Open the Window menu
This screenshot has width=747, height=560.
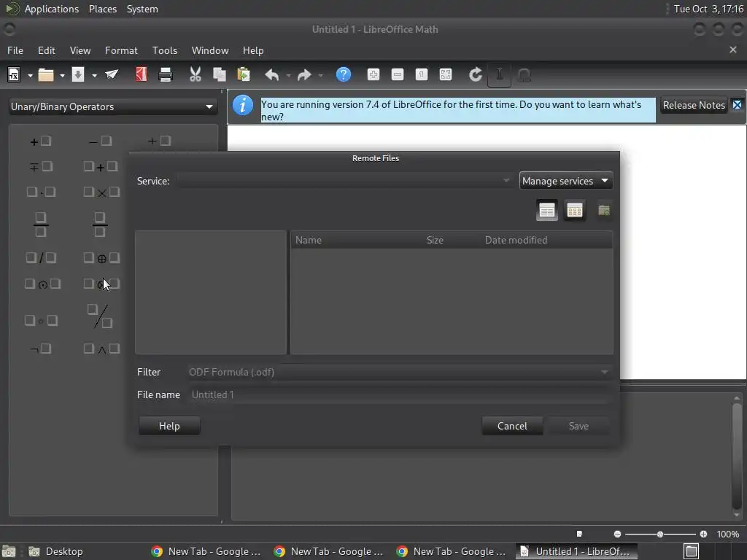click(210, 50)
